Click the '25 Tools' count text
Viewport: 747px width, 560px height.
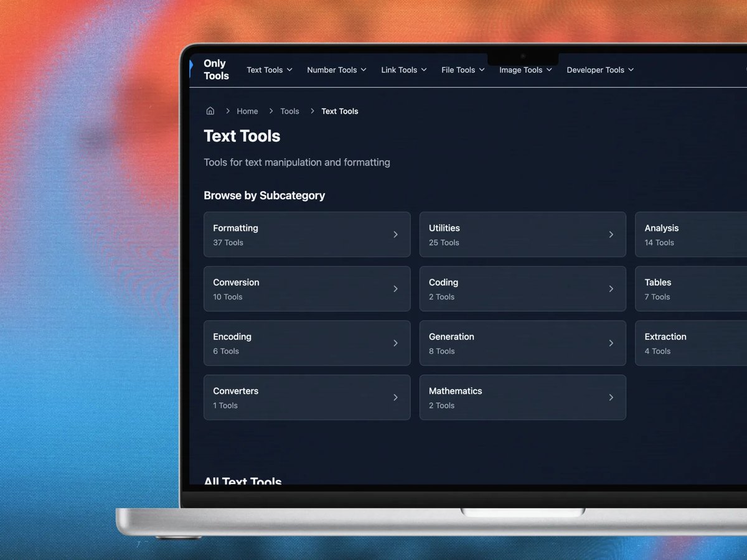[x=444, y=243]
